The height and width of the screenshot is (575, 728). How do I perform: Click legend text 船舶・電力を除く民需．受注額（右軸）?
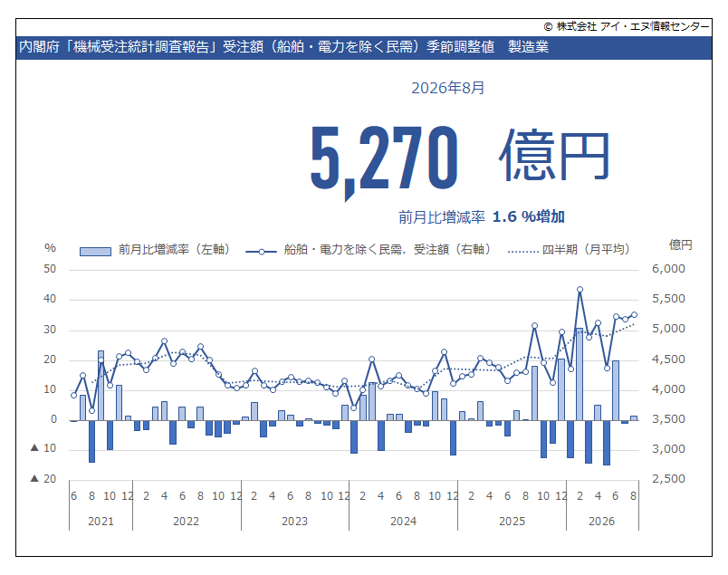coord(388,249)
